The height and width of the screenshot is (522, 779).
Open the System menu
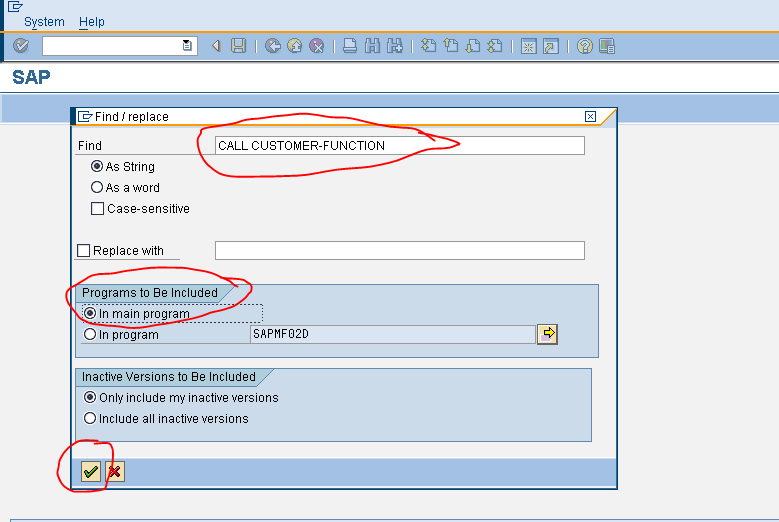[x=44, y=22]
